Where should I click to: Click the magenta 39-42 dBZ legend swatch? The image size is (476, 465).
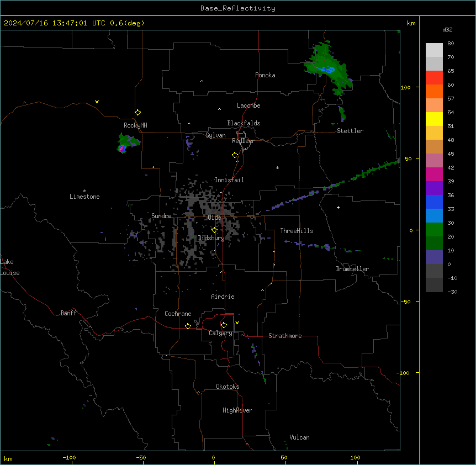(434, 174)
